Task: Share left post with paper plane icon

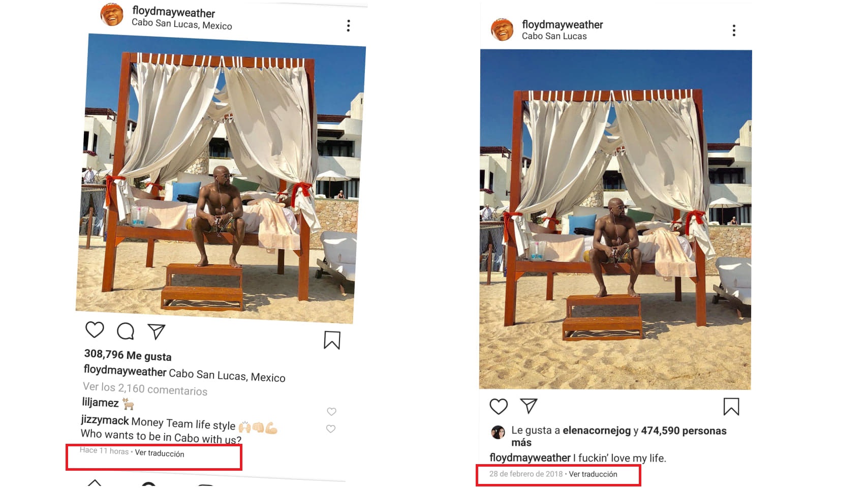Action: tap(157, 331)
